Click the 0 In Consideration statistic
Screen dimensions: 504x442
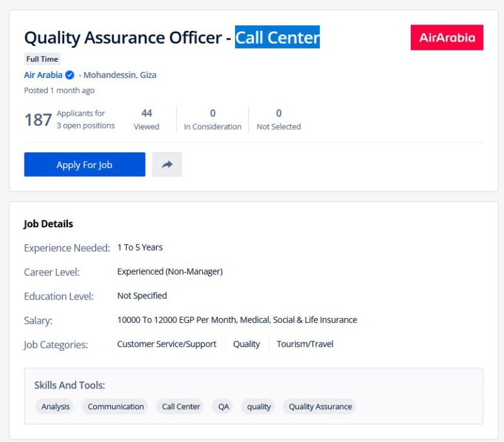[x=212, y=120]
